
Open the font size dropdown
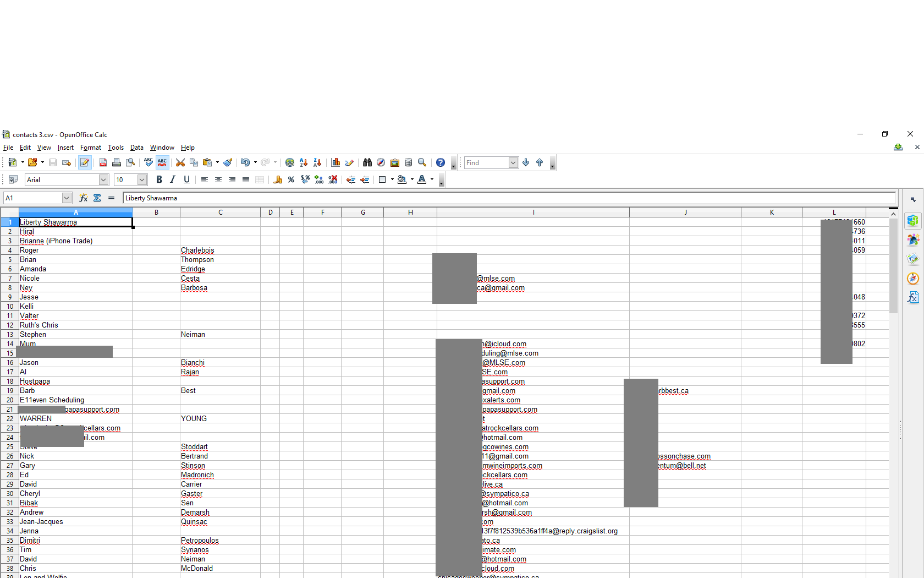(x=141, y=179)
